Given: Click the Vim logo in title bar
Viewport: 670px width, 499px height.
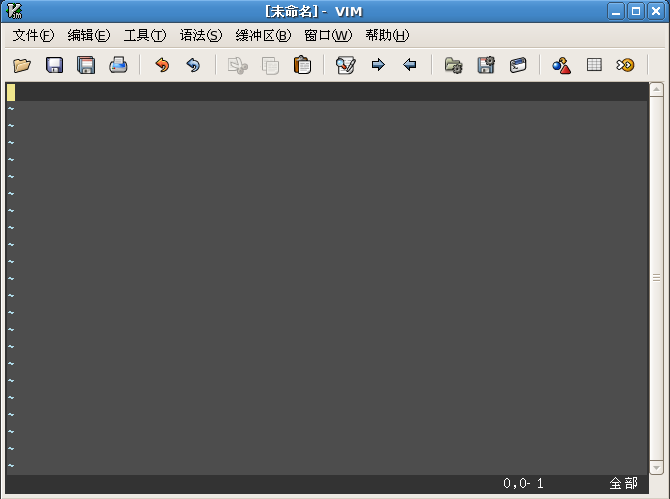Looking at the screenshot, I should pos(14,11).
